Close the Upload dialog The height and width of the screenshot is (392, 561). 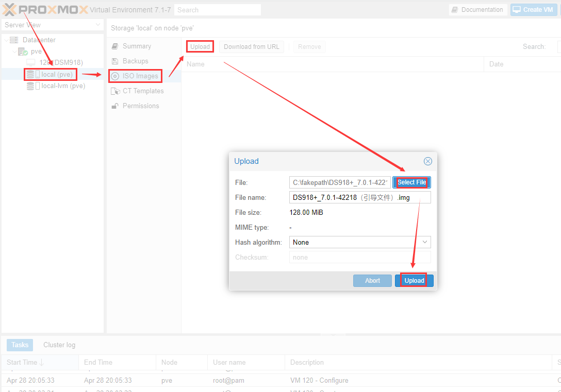pyautogui.click(x=427, y=161)
